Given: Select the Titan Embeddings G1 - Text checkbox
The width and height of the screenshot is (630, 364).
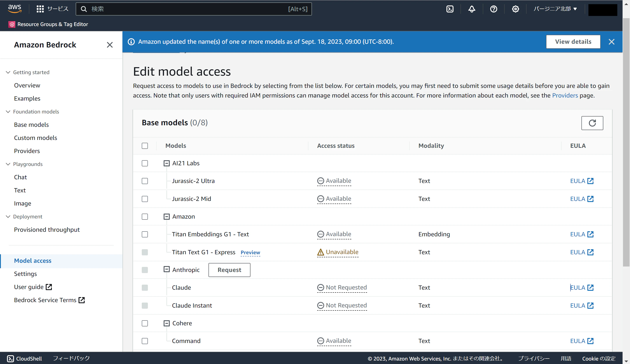Looking at the screenshot, I should click(145, 234).
